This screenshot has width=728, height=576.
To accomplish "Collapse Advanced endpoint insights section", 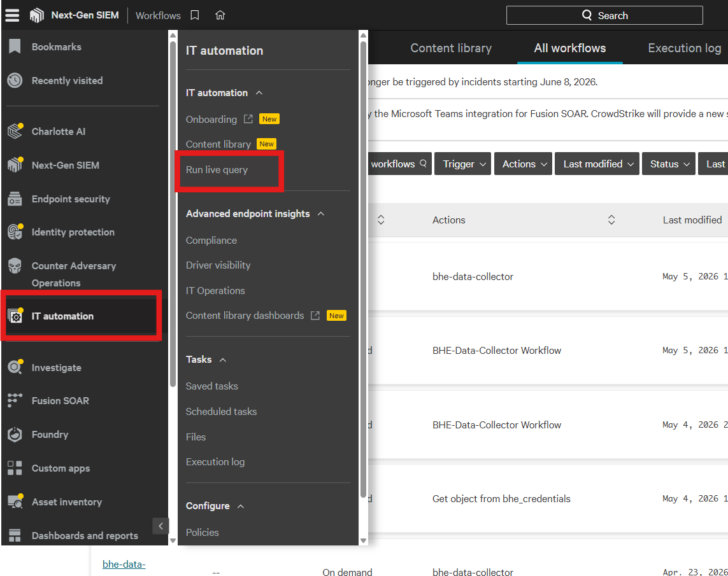I will pos(321,214).
